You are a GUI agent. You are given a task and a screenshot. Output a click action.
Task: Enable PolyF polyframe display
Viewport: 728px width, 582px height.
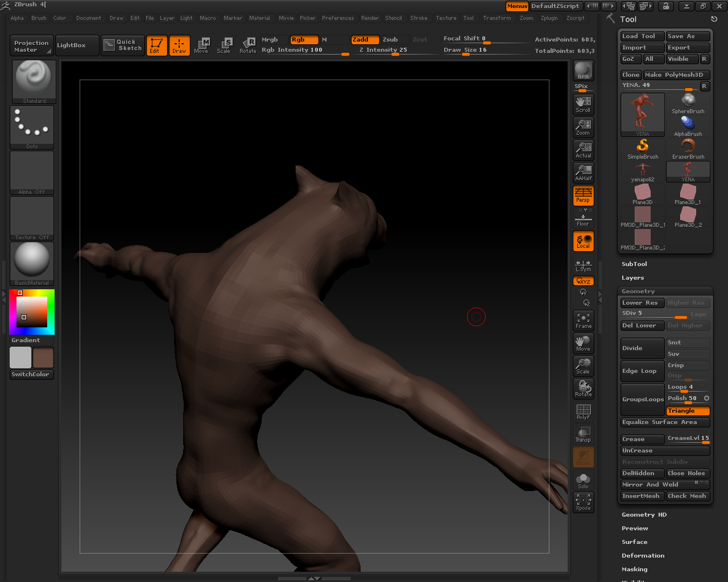[583, 411]
